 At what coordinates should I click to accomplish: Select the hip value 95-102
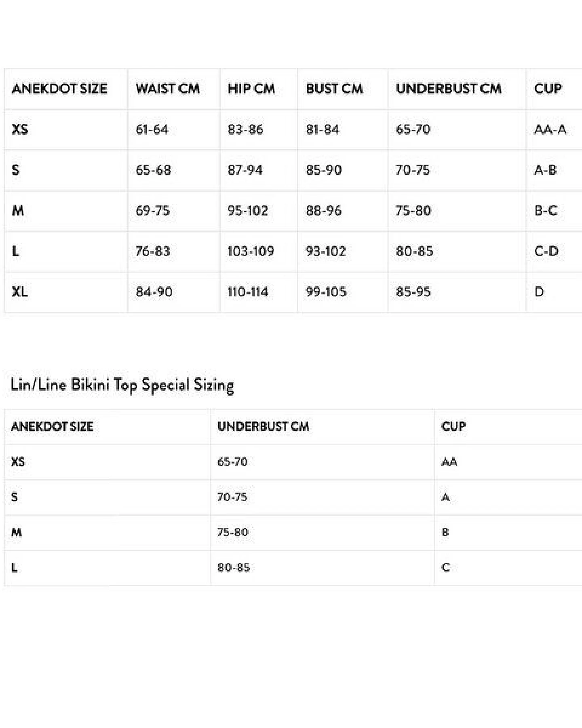click(x=248, y=210)
